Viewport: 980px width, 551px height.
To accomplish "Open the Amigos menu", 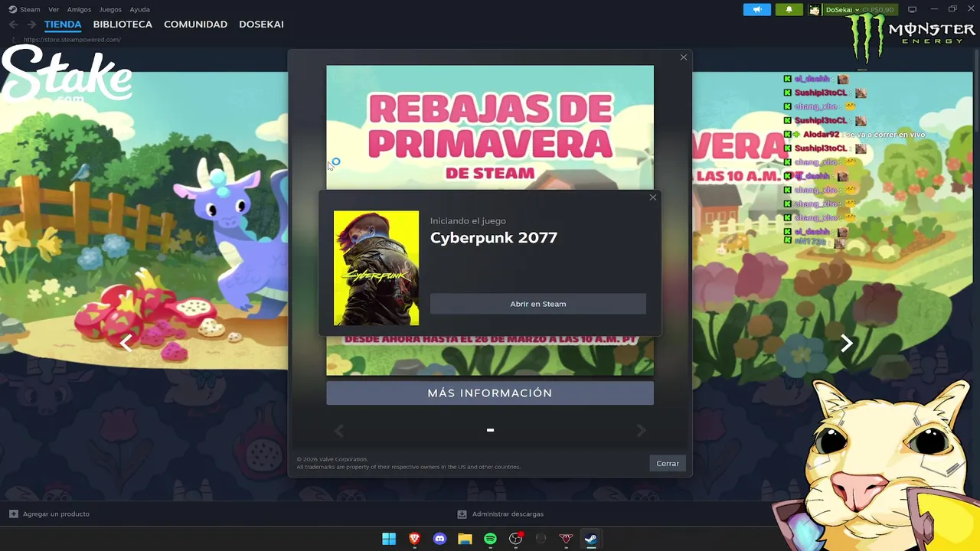I will coord(79,9).
